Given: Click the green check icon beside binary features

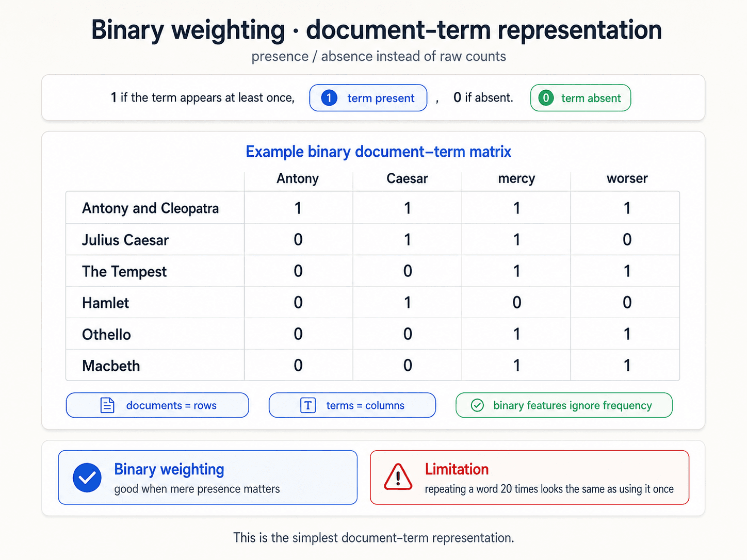Looking at the screenshot, I should 478,405.
